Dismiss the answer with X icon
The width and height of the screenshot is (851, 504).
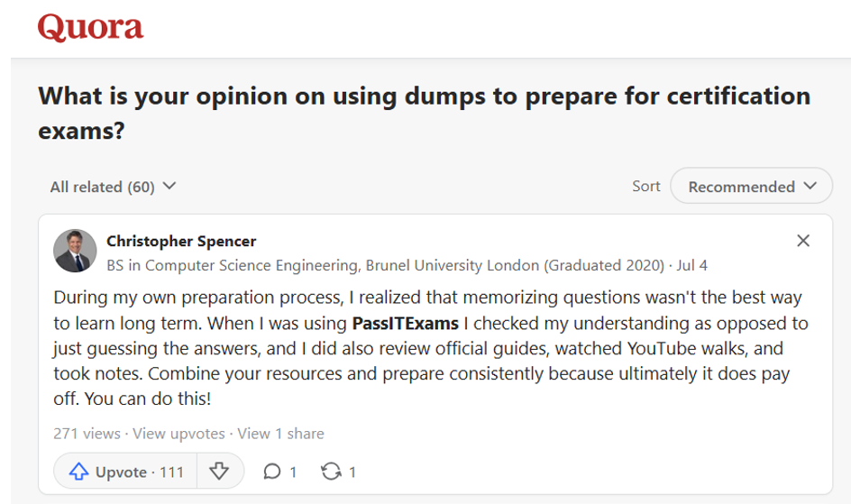click(803, 241)
